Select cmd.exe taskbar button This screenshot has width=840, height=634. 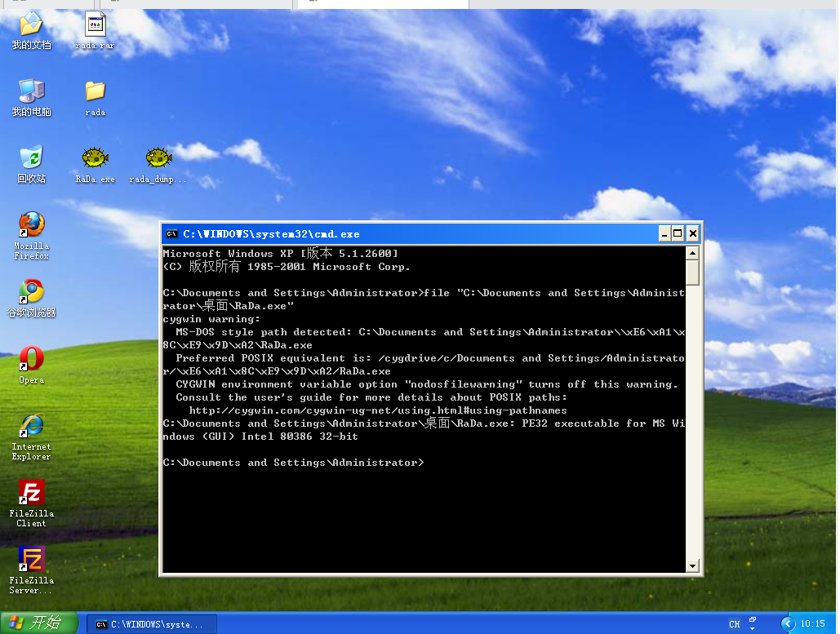[152, 624]
